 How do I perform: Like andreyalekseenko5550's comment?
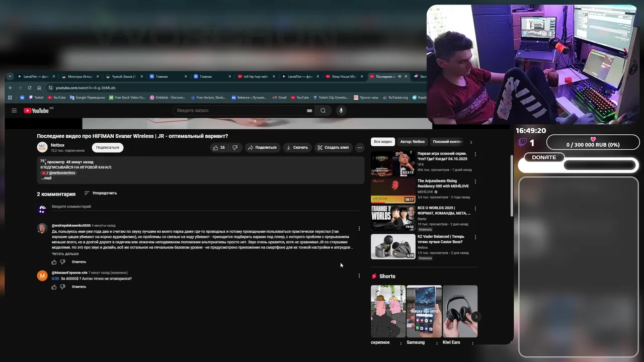coord(54,262)
